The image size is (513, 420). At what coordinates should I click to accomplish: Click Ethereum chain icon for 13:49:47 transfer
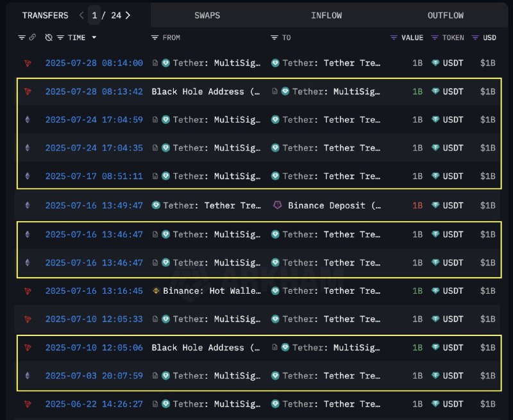pos(28,205)
